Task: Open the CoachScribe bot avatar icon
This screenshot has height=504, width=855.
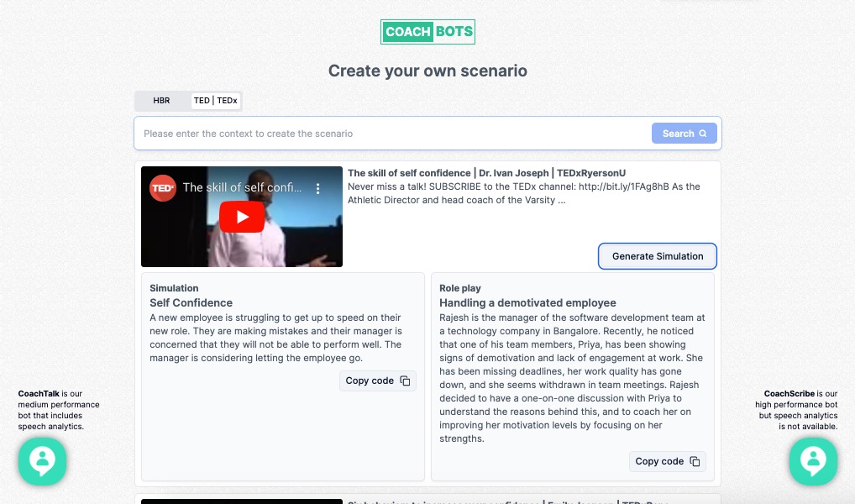Action: click(x=812, y=461)
